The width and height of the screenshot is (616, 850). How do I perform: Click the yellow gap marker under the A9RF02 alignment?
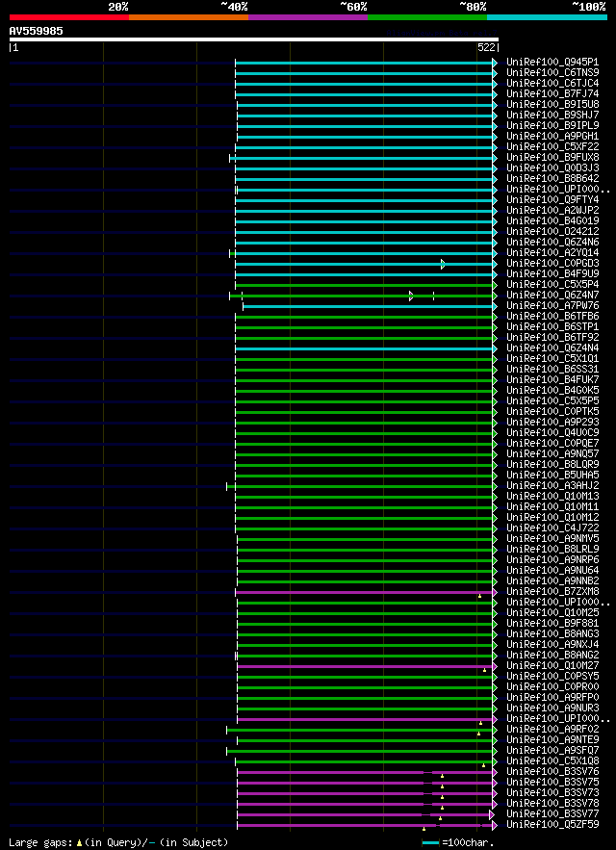click(x=478, y=734)
